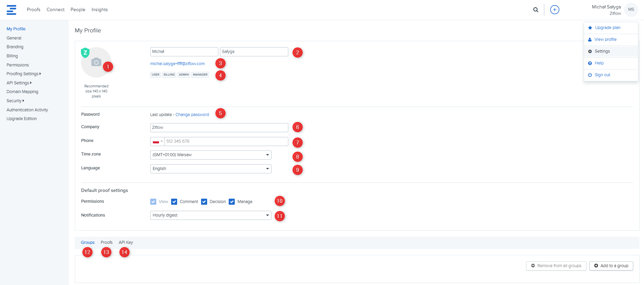Click the last name field Sałyga

(x=254, y=52)
